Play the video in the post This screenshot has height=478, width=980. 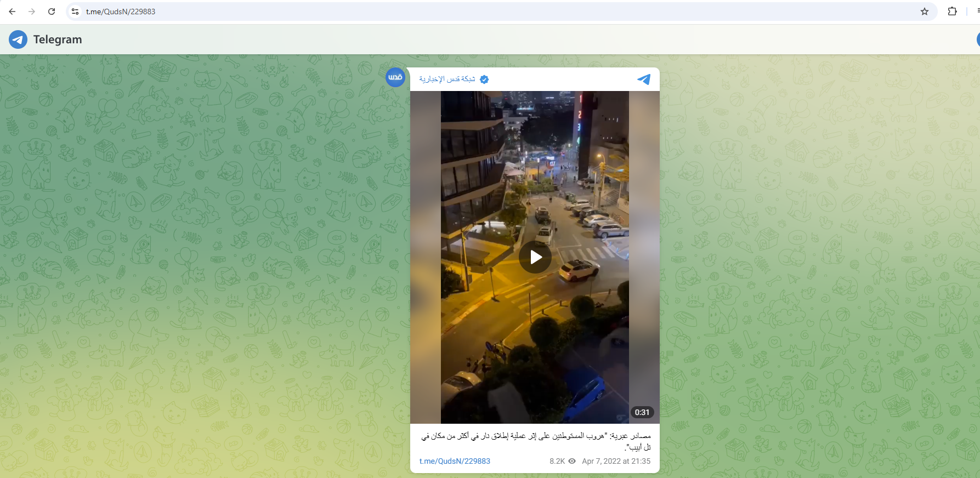[x=535, y=257]
